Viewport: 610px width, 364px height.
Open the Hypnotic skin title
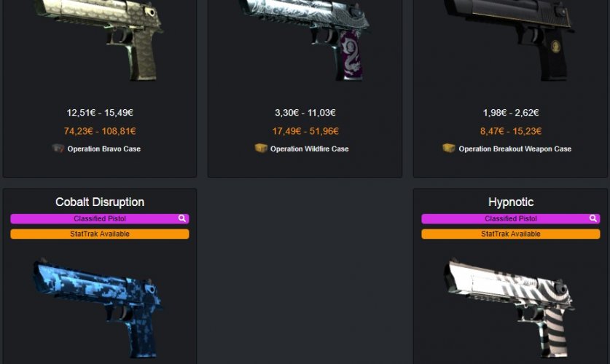point(510,202)
